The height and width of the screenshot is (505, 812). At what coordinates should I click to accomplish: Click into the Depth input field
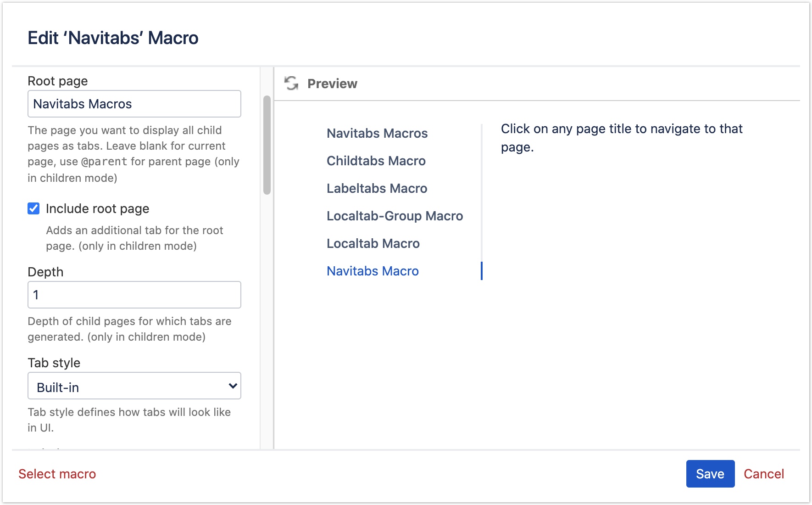tap(134, 295)
